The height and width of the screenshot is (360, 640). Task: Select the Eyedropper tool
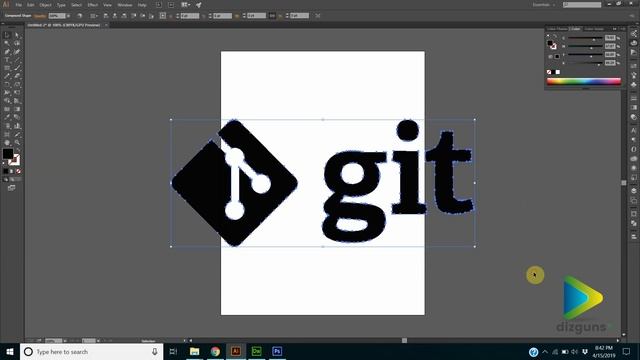pos(7,118)
